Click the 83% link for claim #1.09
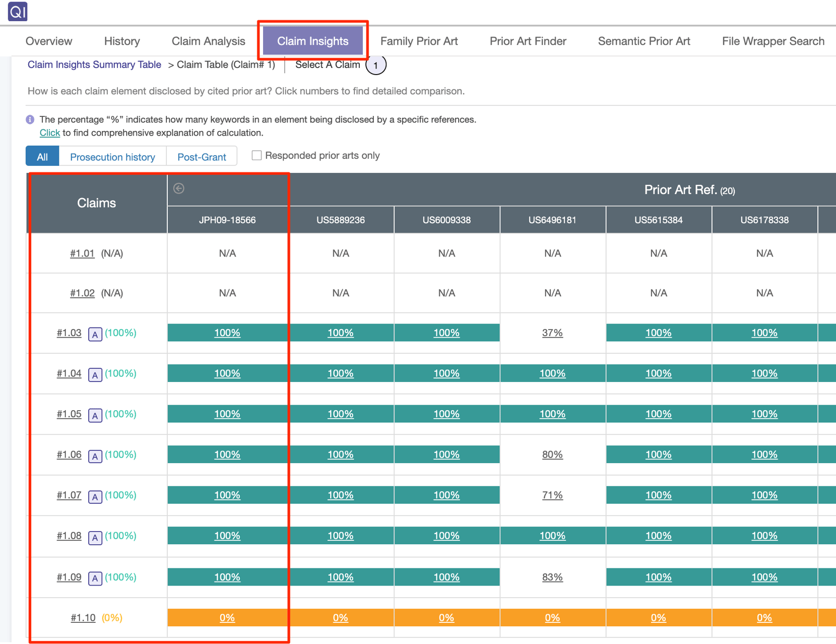Screen dimensions: 836x644 [x=552, y=577]
